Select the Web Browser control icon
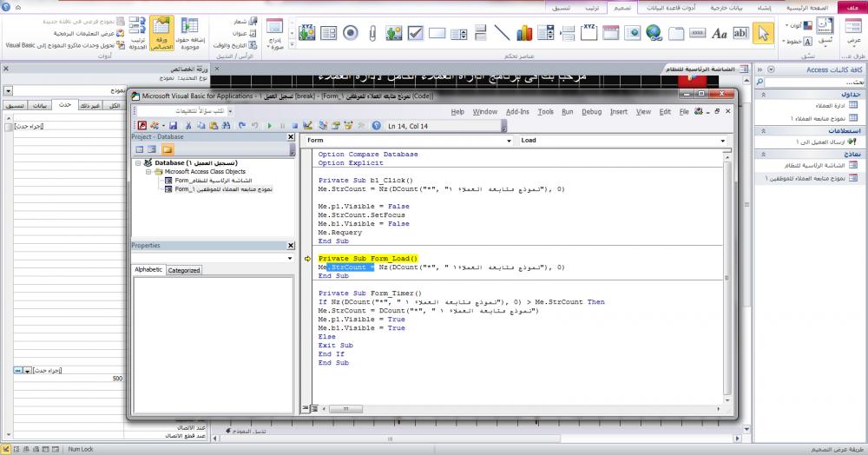 coord(632,33)
